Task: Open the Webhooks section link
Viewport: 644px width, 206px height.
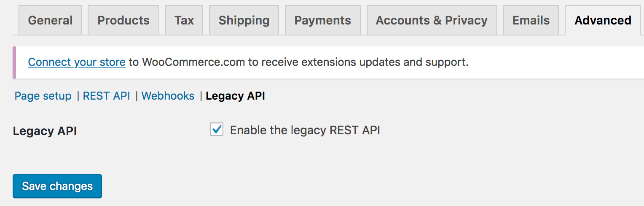Action: 168,96
